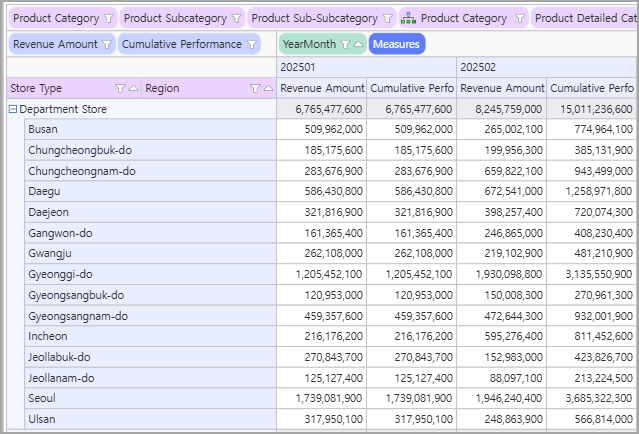The image size is (639, 434).
Task: Click Revenue Amount header under 202501
Action: tap(322, 88)
